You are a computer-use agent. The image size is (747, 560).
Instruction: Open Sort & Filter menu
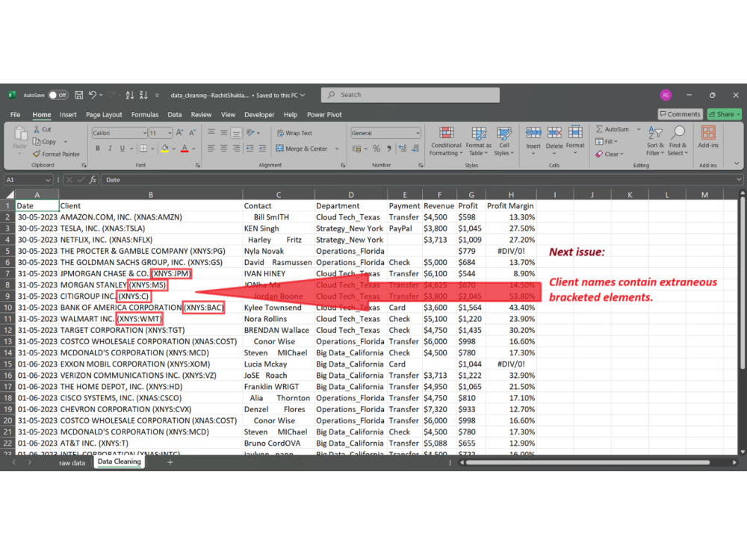pyautogui.click(x=655, y=141)
